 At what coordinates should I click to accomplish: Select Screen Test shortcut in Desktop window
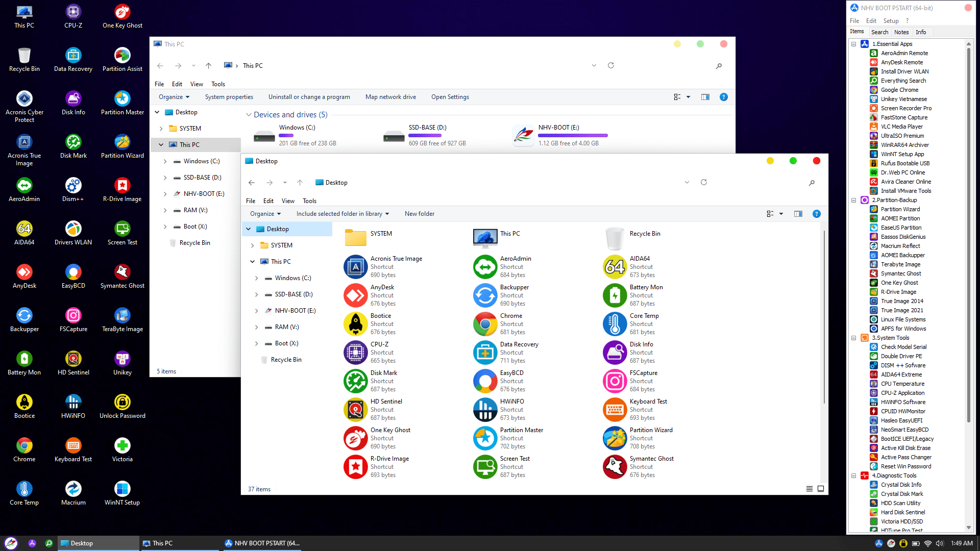click(x=502, y=467)
